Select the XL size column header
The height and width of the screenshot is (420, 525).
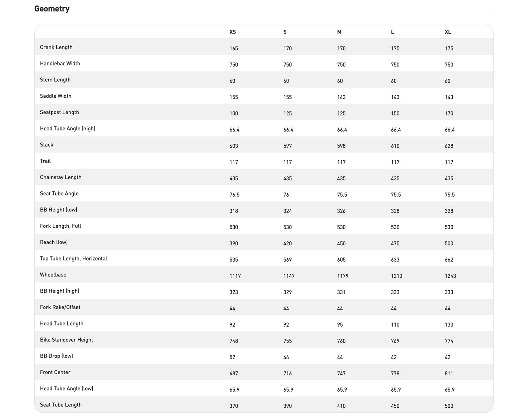point(448,32)
